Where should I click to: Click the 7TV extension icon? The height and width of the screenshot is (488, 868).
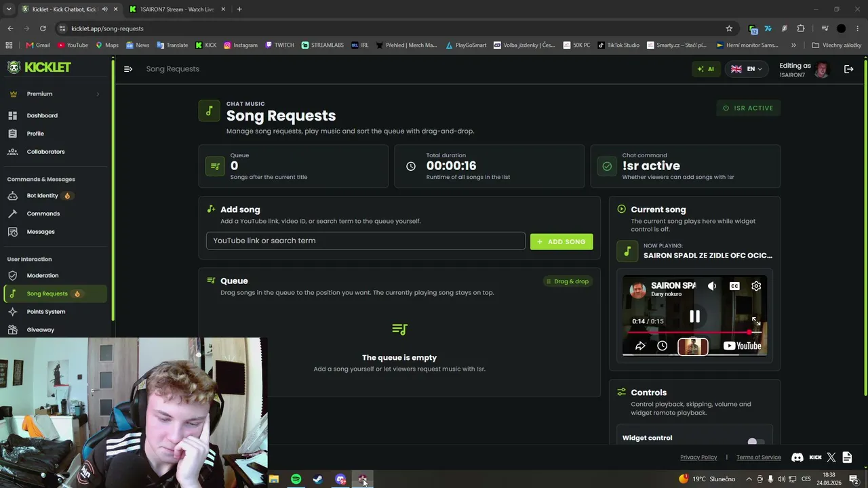coord(768,28)
